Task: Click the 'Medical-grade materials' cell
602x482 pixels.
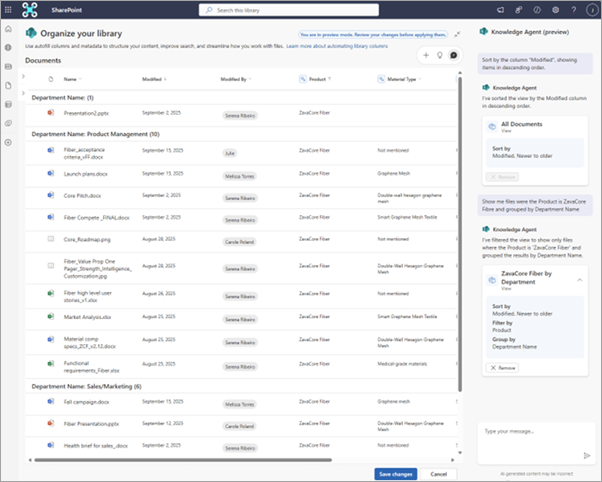Action: 402,364
